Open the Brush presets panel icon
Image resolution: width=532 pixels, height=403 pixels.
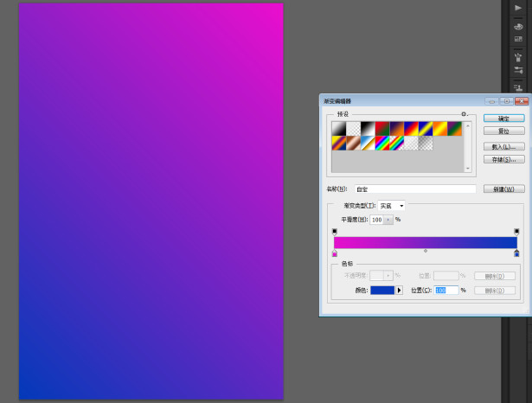point(518,56)
